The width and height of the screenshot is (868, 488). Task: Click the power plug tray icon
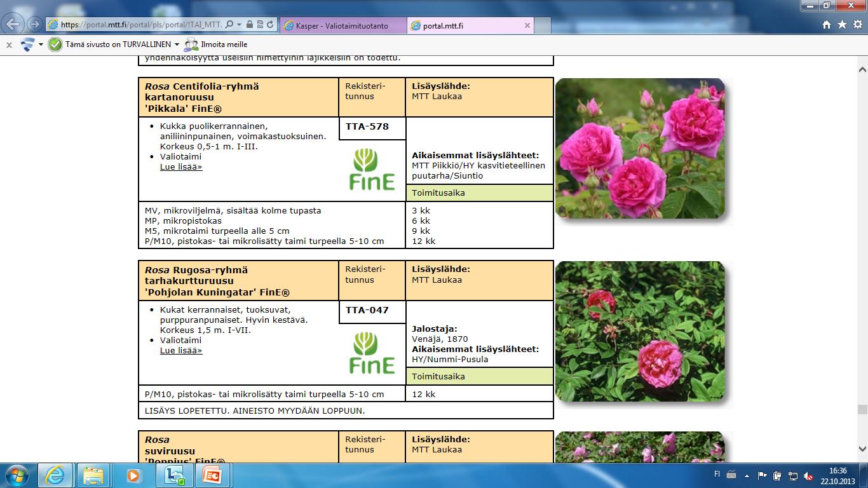coord(778,475)
